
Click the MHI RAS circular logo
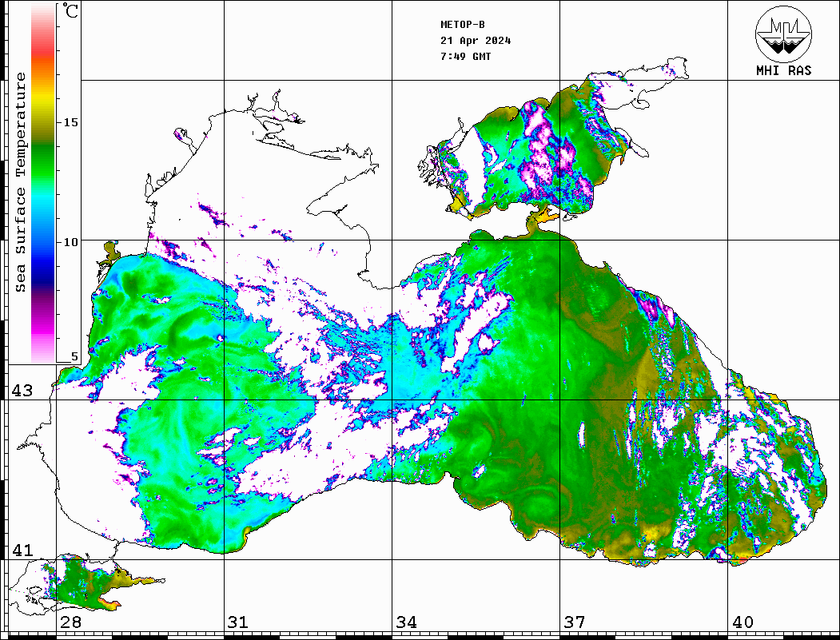(x=783, y=34)
